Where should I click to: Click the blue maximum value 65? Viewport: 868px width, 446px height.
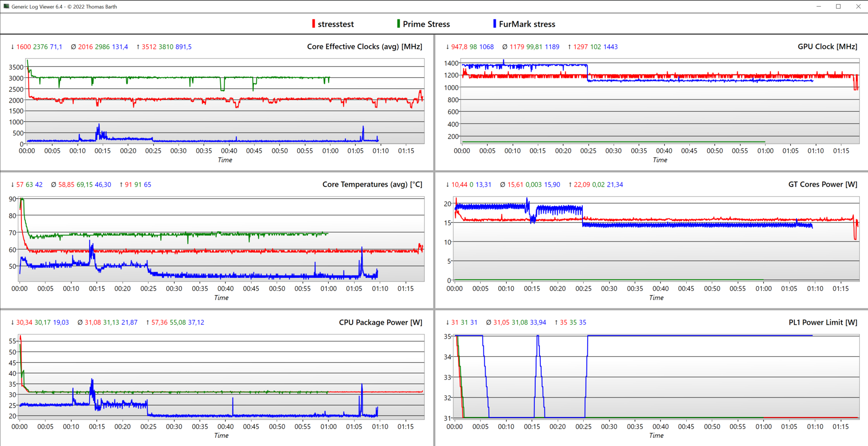pyautogui.click(x=147, y=185)
